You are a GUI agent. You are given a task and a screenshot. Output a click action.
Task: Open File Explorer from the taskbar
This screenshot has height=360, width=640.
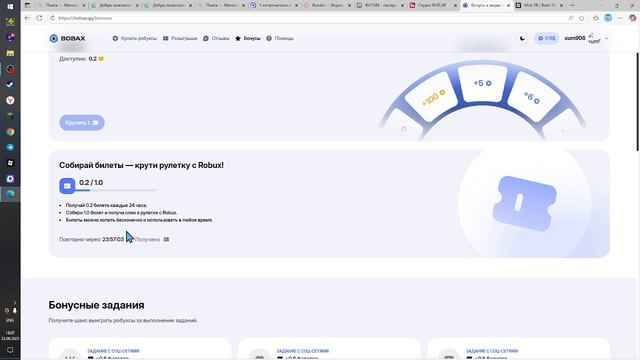coord(10,53)
